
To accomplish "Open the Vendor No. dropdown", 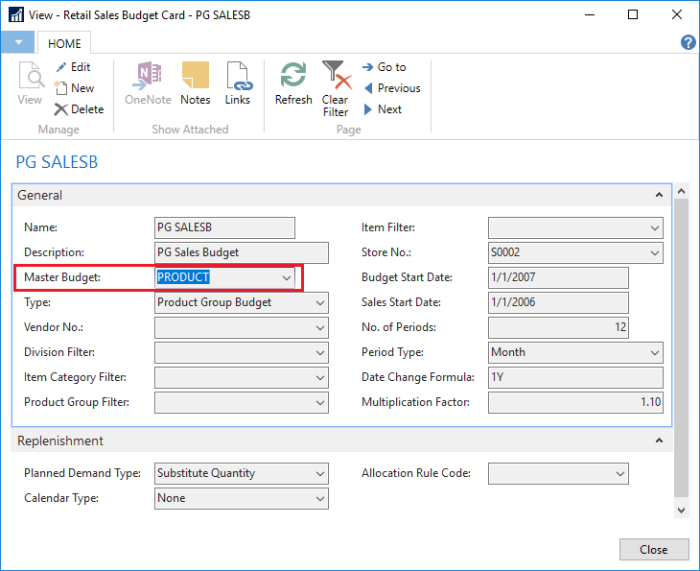I will (x=320, y=328).
